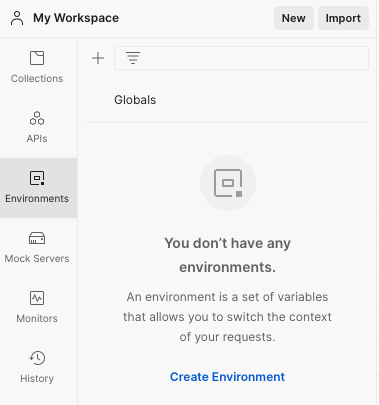This screenshot has height=405, width=379.
Task: Open the My Workspace title
Action: click(76, 18)
